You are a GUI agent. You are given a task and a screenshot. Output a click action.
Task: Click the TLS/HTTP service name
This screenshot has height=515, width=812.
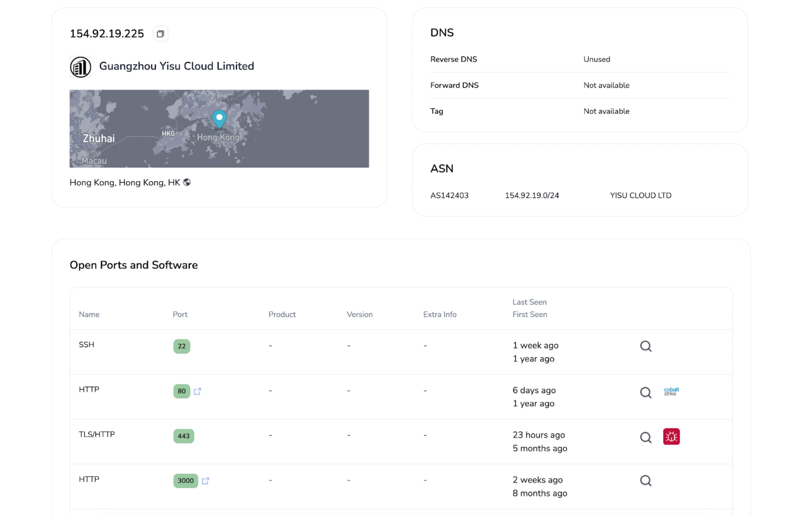click(97, 434)
